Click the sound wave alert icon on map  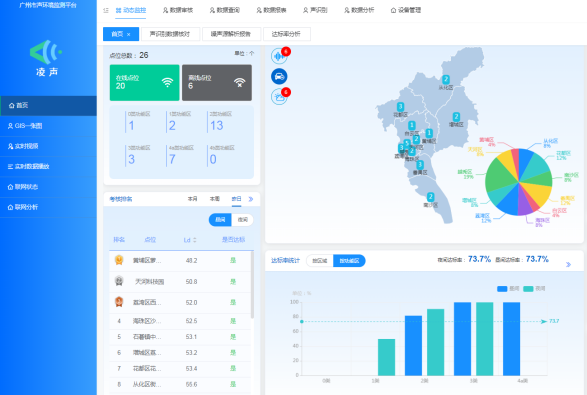click(x=279, y=56)
